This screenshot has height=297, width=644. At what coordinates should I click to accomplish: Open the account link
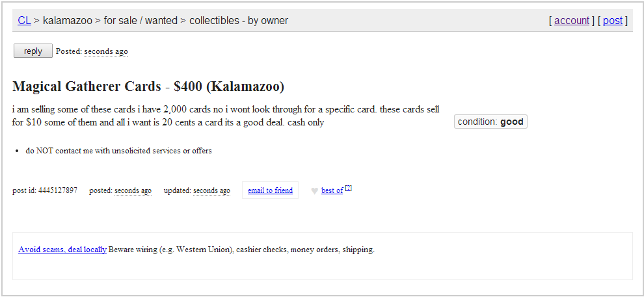[x=572, y=21]
